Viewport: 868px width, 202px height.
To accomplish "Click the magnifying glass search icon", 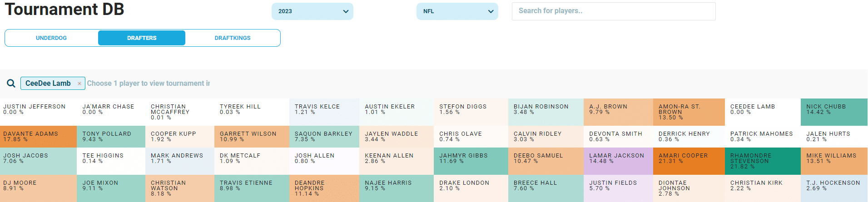I will (11, 84).
